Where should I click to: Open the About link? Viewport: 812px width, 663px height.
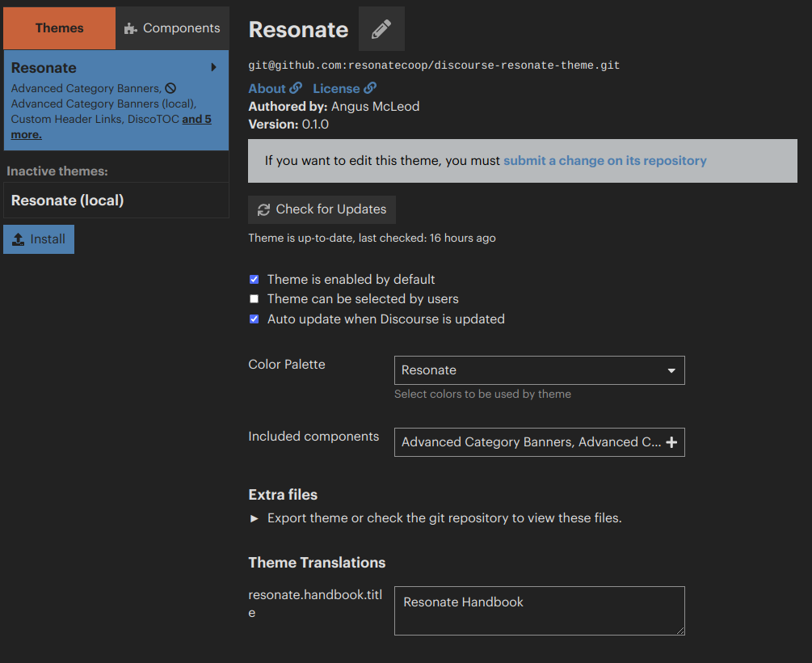click(275, 88)
